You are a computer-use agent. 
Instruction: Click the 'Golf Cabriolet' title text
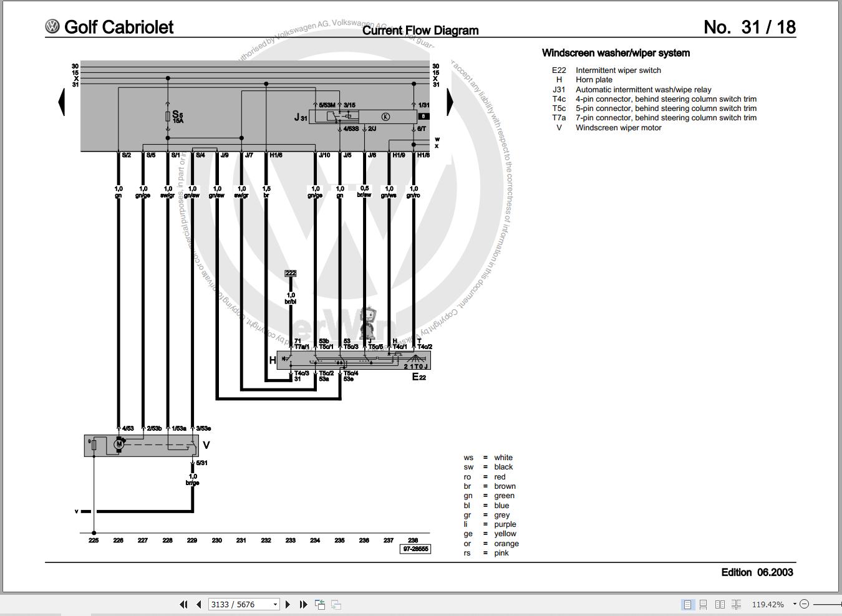pos(119,27)
